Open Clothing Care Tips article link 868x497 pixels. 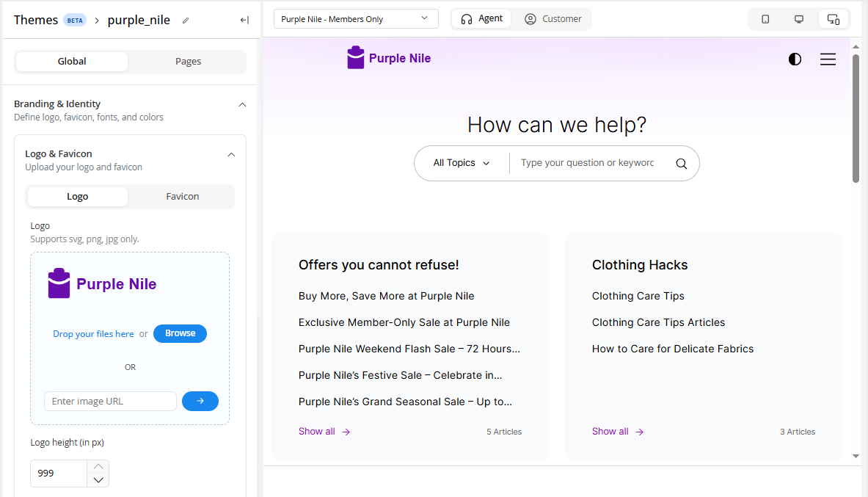pyautogui.click(x=638, y=296)
